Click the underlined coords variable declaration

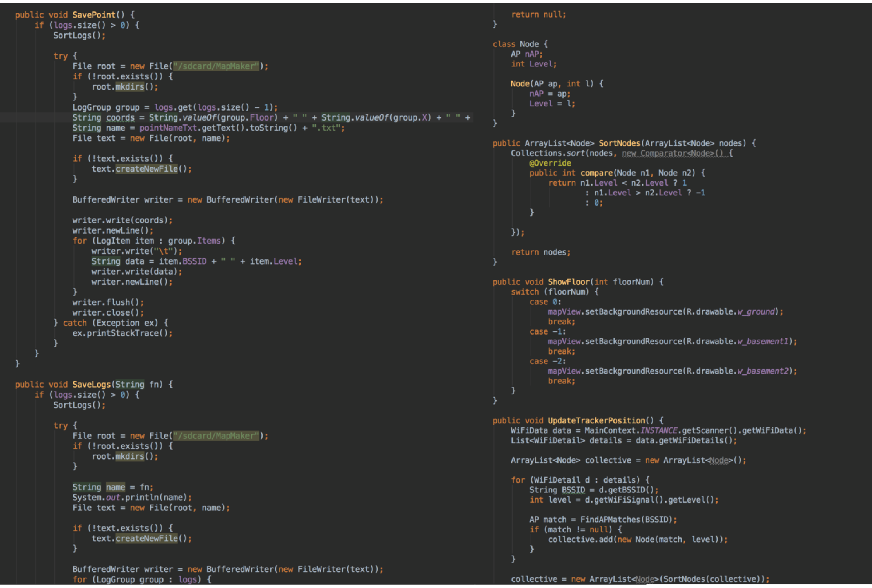click(120, 118)
